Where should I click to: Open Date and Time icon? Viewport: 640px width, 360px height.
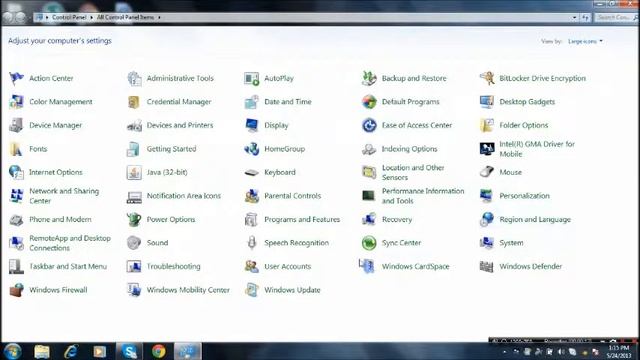(251, 102)
